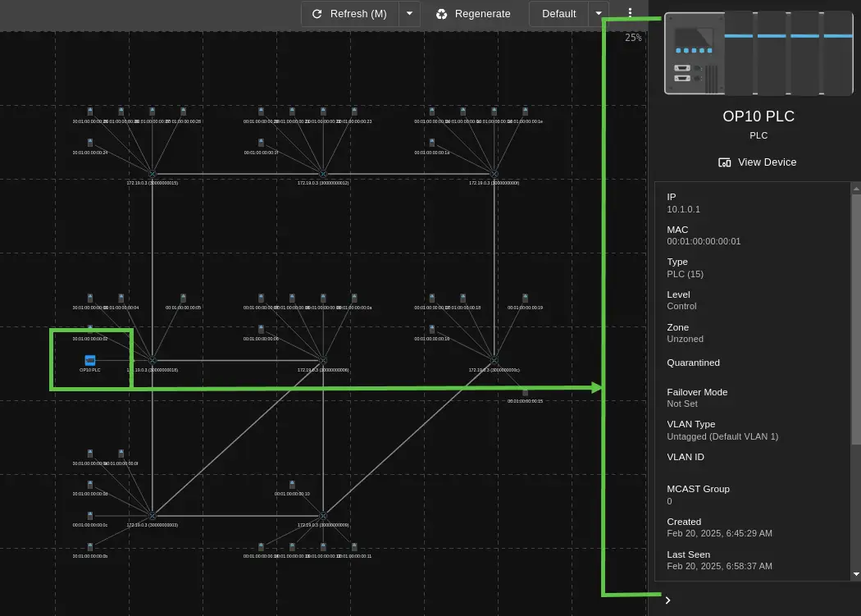Click switch node 172.19.0.3 (30000000012)
861x616 pixels.
coord(323,174)
